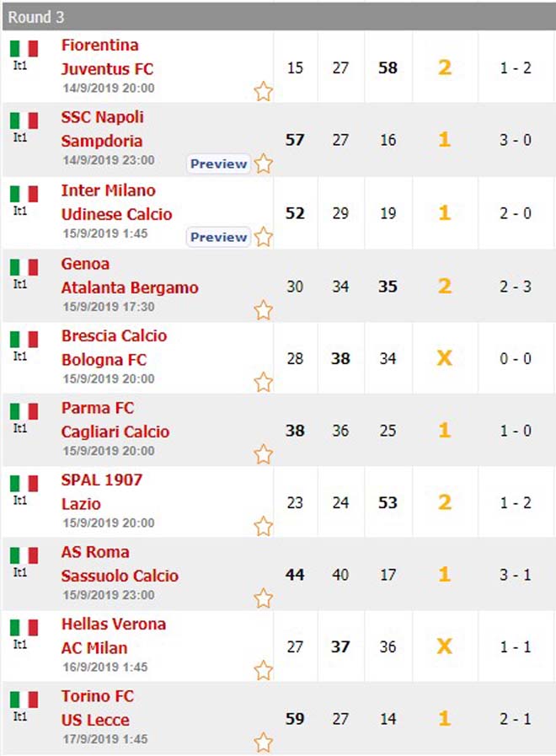Viewport: 556px width, 756px height.
Task: Click the Italy flag for Brescia Calcio row
Action: pyautogui.click(x=24, y=340)
